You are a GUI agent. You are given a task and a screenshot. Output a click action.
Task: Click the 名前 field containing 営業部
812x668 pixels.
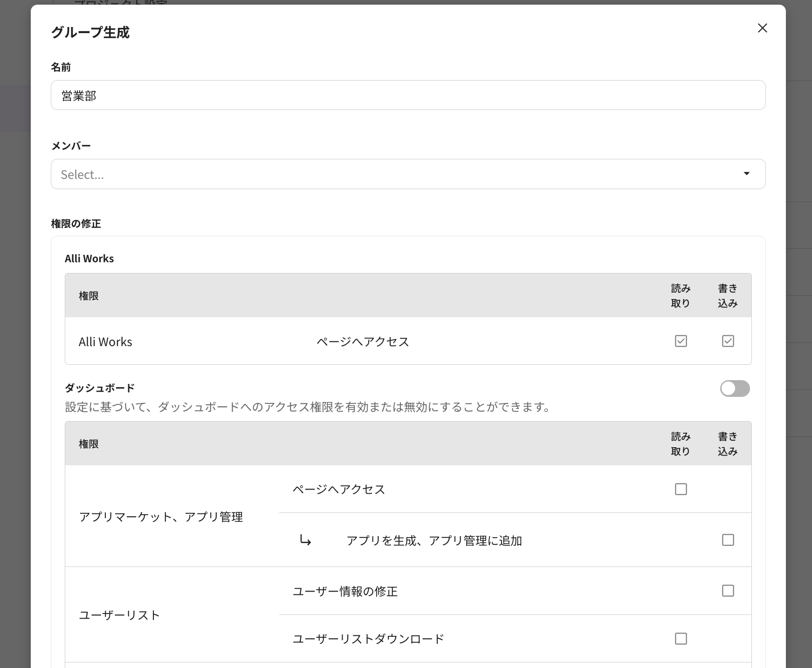(408, 95)
